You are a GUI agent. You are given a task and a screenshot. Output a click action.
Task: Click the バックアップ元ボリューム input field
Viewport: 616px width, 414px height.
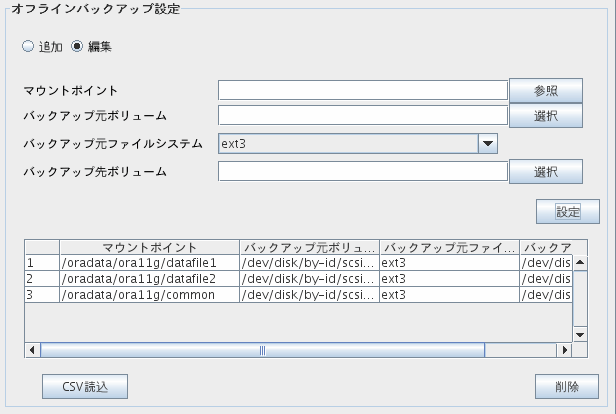click(x=363, y=115)
